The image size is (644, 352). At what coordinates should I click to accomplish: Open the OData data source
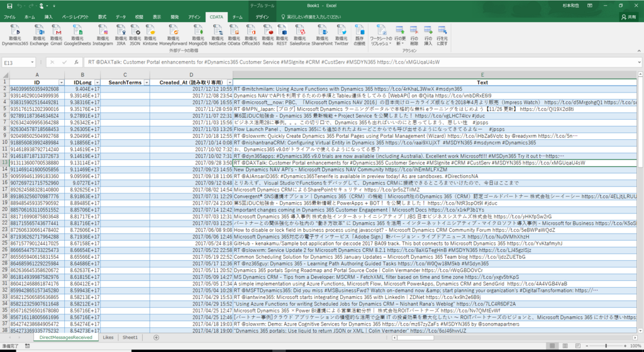234,35
